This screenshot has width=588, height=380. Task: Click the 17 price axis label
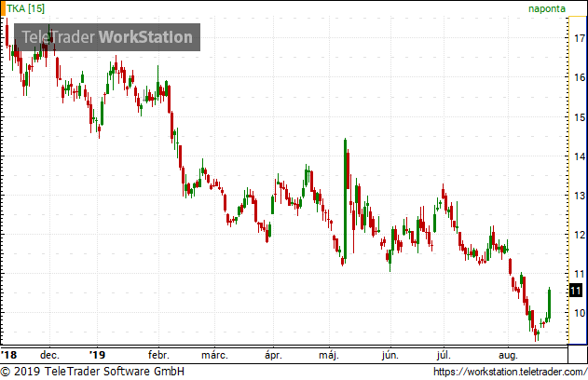tap(580, 38)
